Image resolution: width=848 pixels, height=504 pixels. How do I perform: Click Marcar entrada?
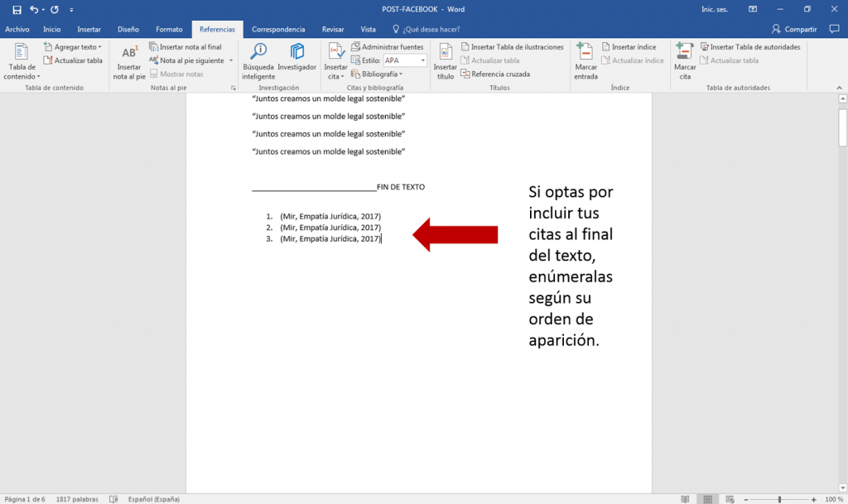click(585, 61)
